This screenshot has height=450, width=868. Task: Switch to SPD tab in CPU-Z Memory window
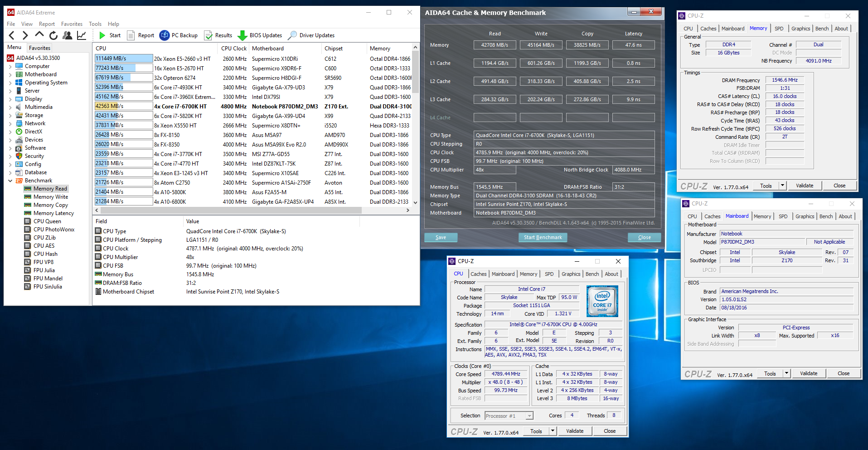pyautogui.click(x=779, y=29)
